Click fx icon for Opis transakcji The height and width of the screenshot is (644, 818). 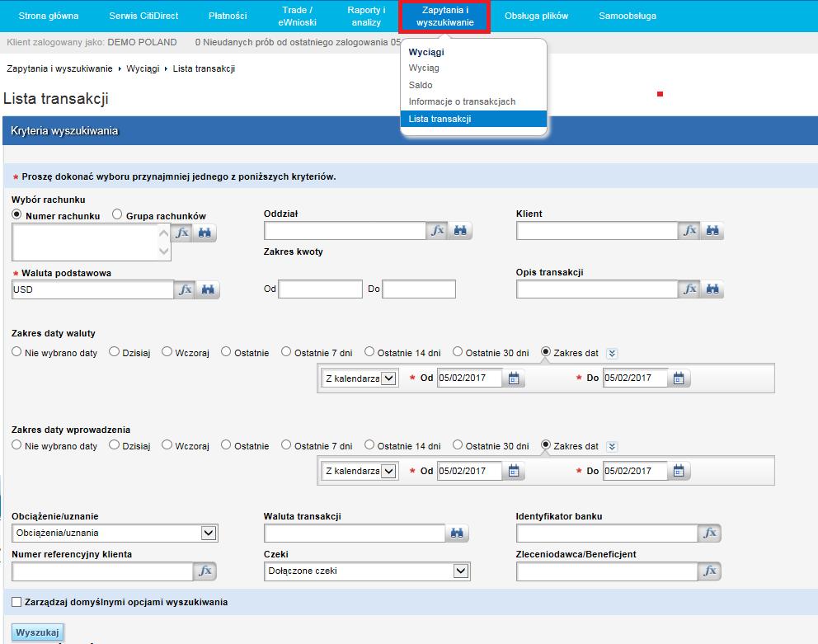689,289
